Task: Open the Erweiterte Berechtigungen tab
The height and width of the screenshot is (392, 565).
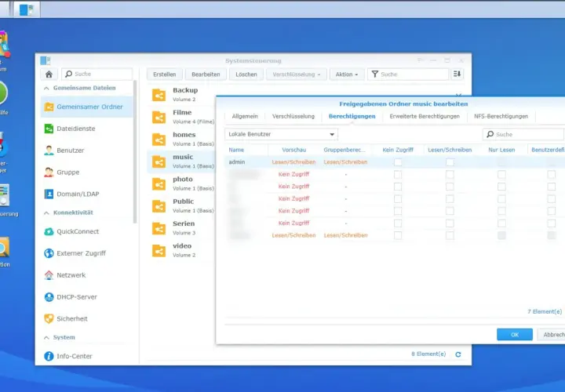Action: [425, 116]
